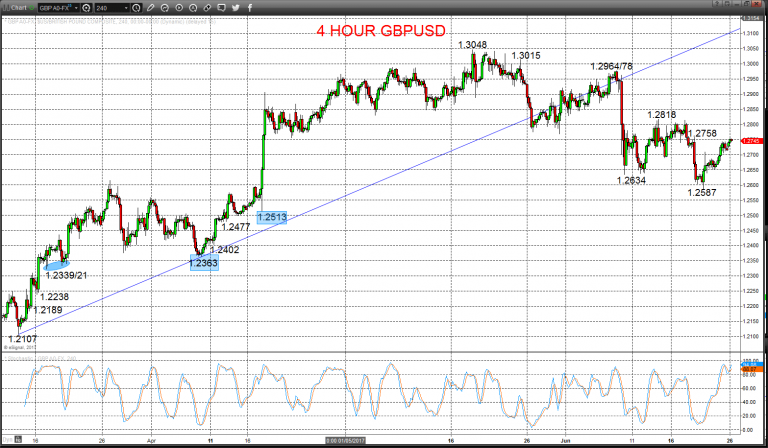Share chart via Twitter icon
The width and height of the screenshot is (768, 448).
click(236, 8)
